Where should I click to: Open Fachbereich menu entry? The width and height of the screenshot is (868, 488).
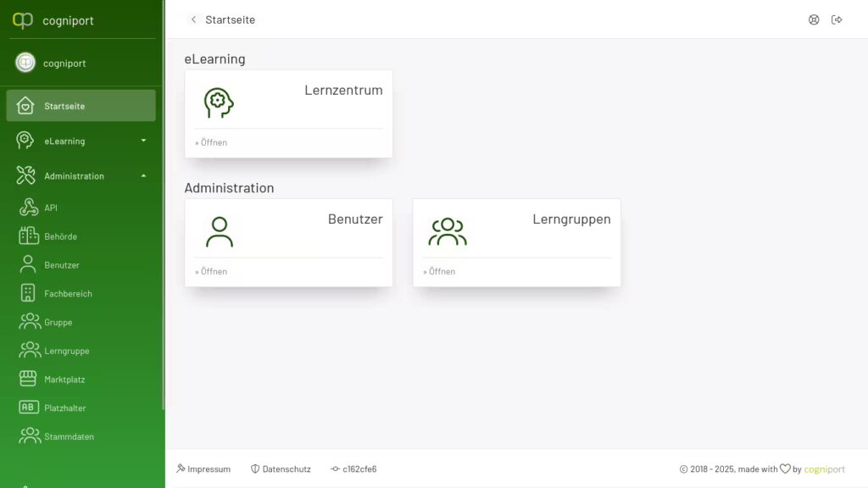tap(68, 294)
